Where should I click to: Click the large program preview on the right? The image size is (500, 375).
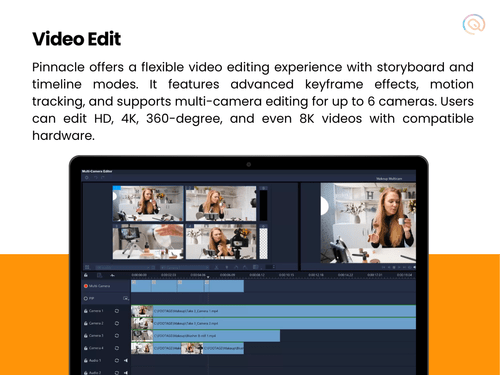(x=368, y=223)
